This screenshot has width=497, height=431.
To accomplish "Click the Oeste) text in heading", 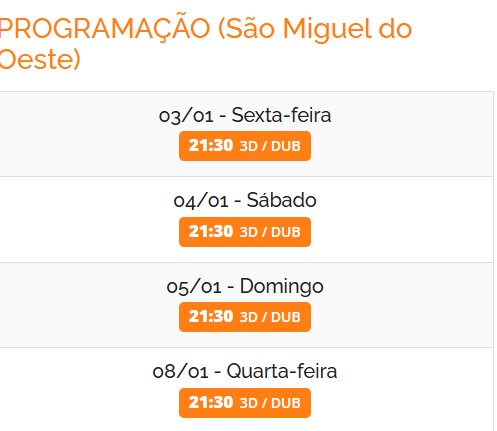I will (x=40, y=59).
